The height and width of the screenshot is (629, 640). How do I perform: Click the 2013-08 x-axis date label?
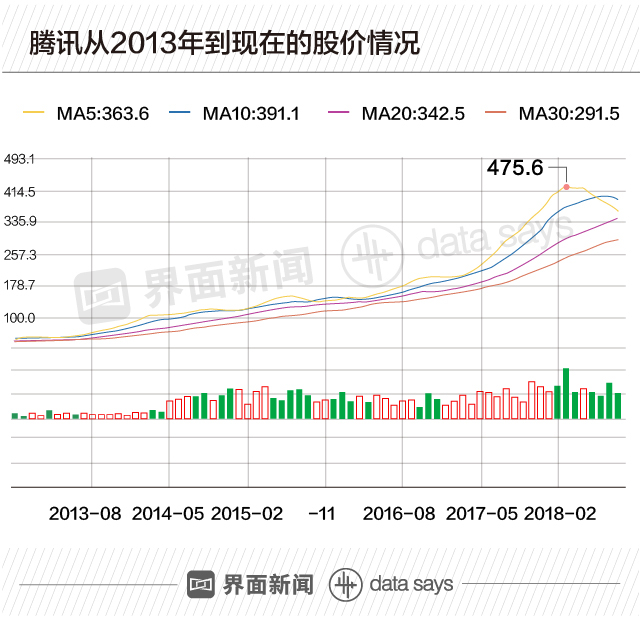click(85, 513)
